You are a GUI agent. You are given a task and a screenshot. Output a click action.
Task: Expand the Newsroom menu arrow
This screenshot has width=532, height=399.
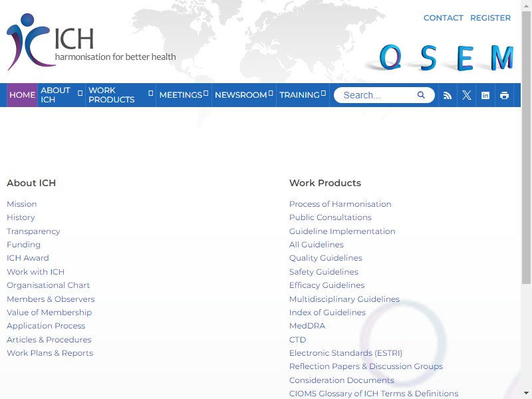[x=271, y=93]
